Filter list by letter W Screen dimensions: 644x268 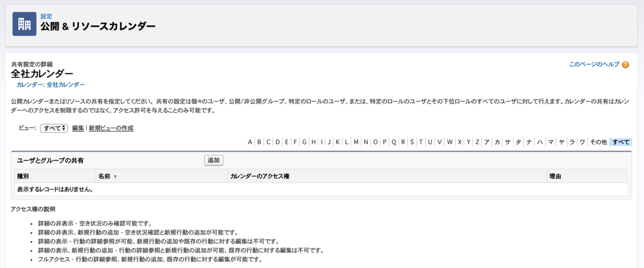click(450, 142)
